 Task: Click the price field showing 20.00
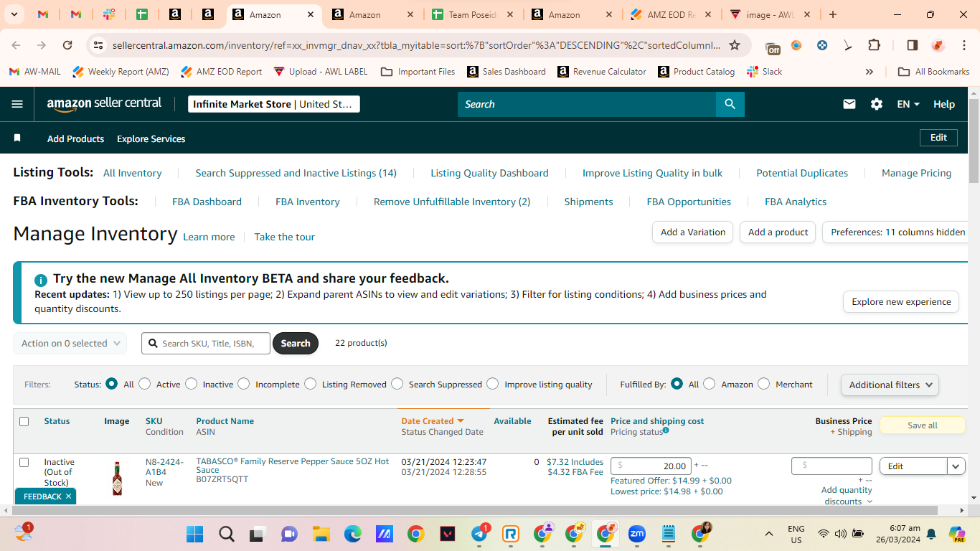click(651, 466)
